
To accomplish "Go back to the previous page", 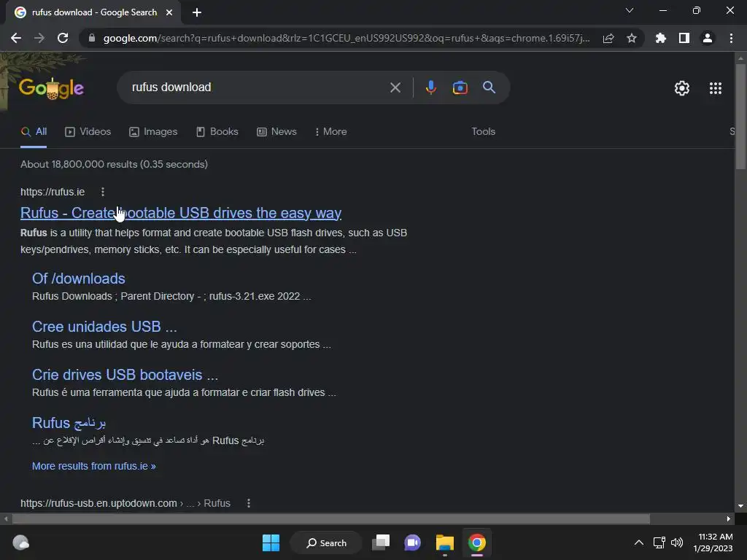I will coord(16,38).
